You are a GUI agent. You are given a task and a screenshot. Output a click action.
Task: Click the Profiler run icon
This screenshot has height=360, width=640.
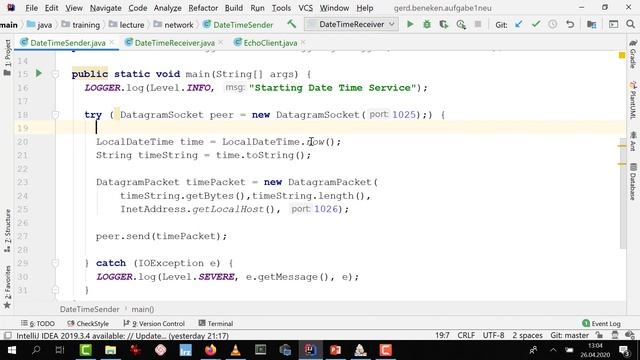point(461,24)
